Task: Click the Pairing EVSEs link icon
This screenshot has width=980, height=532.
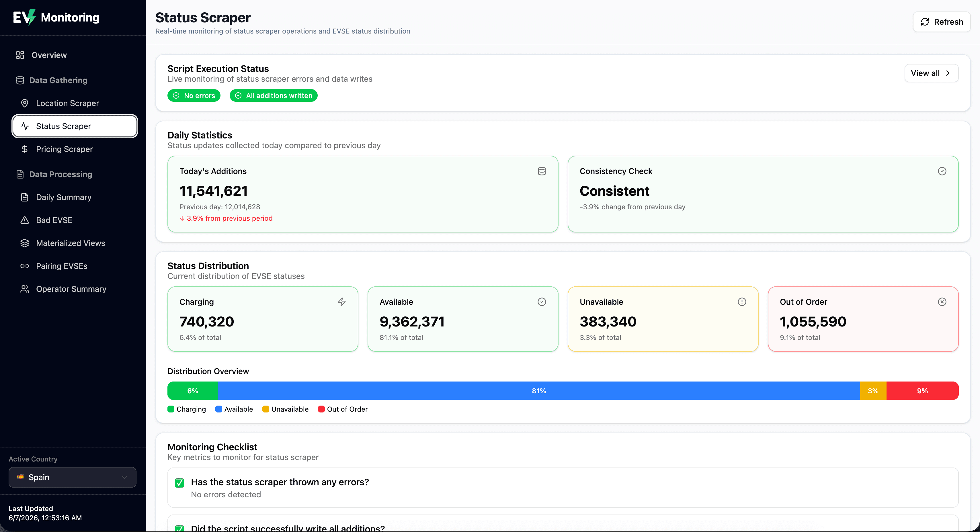Action: pos(25,266)
